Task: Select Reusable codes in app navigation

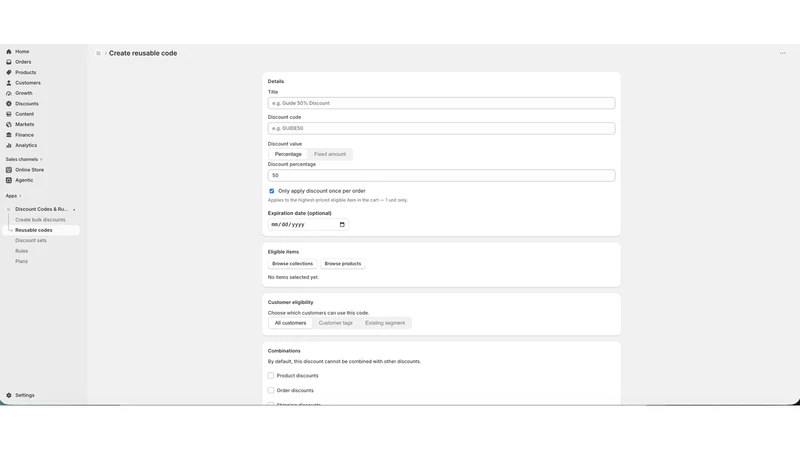Action: pos(41,230)
